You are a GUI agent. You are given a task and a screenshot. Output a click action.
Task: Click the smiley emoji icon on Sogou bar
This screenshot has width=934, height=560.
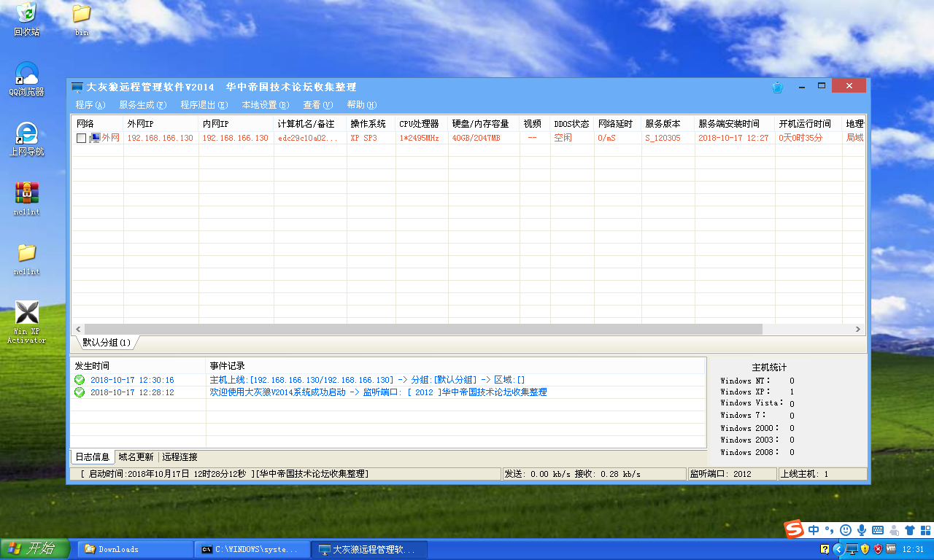pos(846,530)
